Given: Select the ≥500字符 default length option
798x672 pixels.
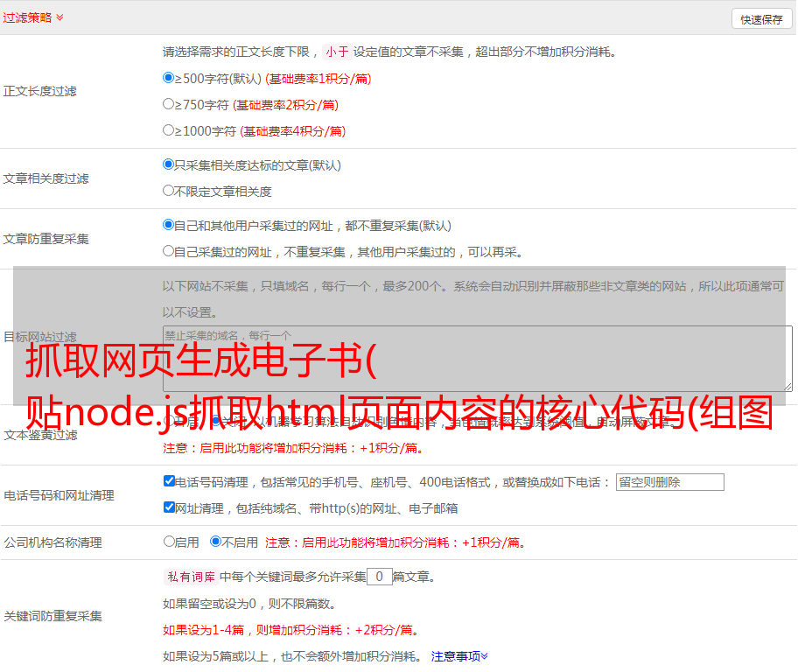Looking at the screenshot, I should tap(169, 78).
